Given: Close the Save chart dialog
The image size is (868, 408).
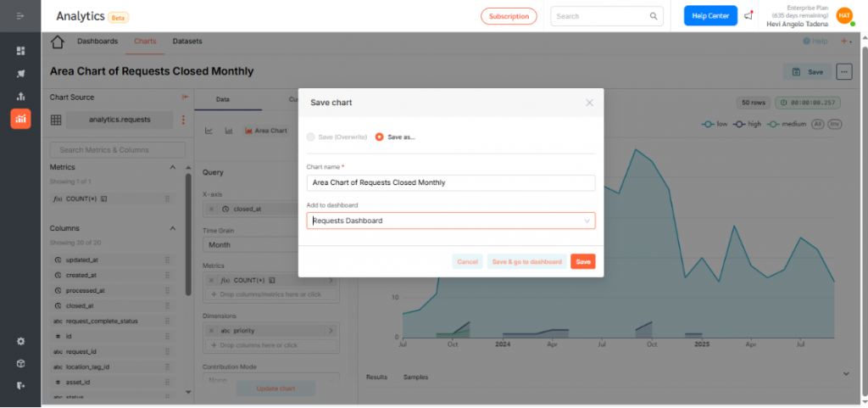Looking at the screenshot, I should pyautogui.click(x=590, y=103).
